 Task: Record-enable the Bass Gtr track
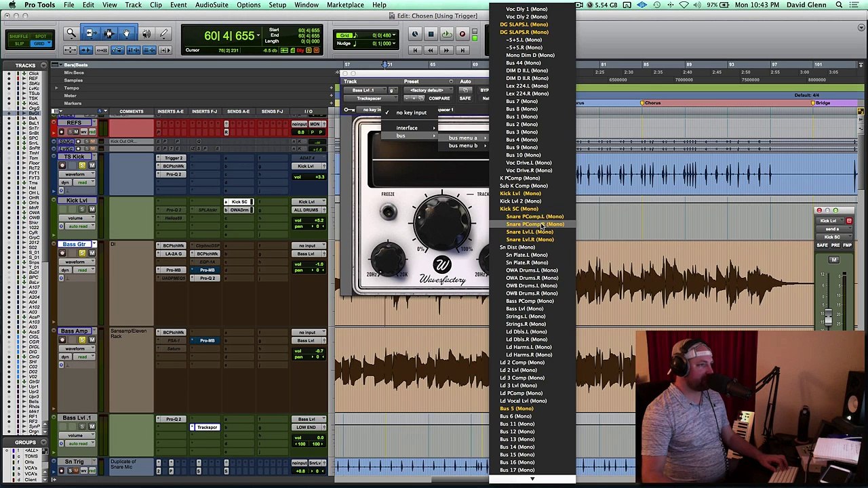pos(62,253)
